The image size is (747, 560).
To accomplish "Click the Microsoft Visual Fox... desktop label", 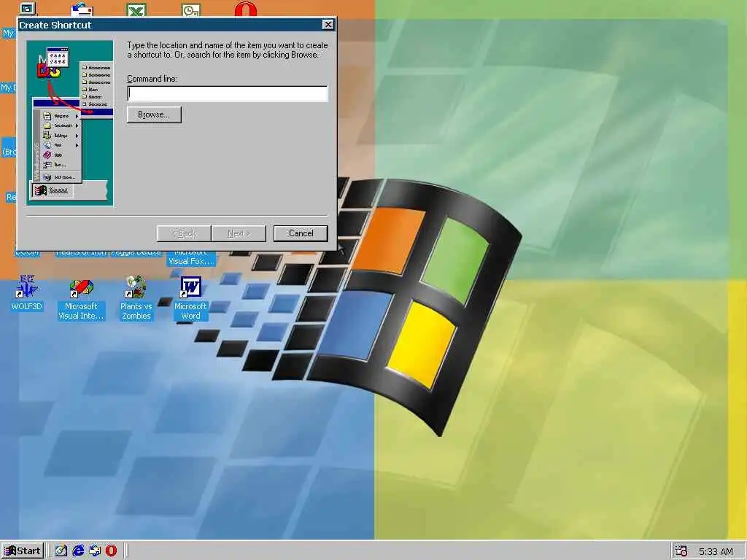I will [190, 257].
